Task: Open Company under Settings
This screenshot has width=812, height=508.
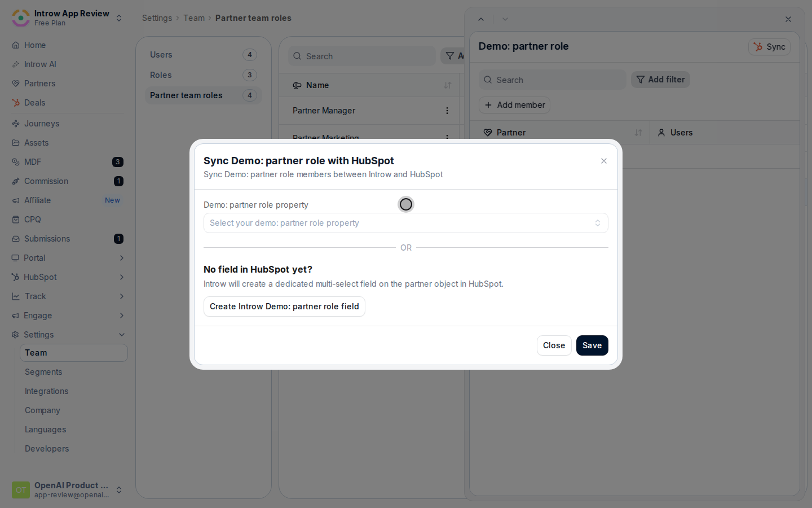Action: pyautogui.click(x=42, y=410)
